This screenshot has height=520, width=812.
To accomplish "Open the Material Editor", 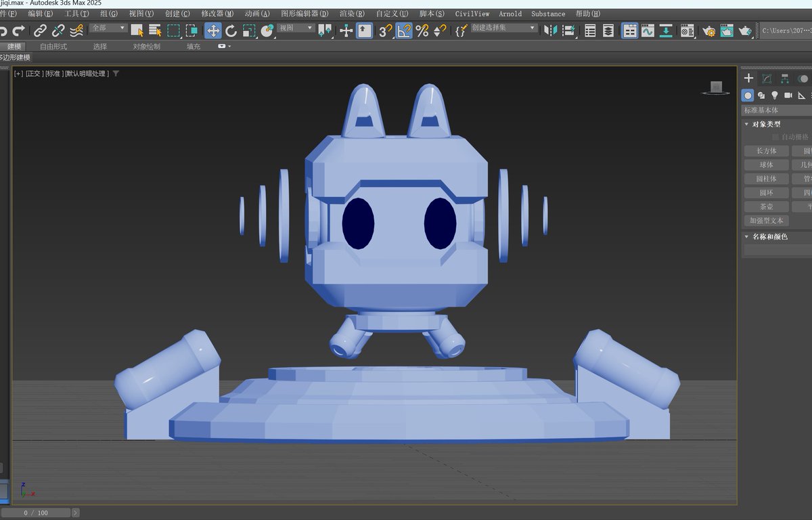I will (x=686, y=30).
